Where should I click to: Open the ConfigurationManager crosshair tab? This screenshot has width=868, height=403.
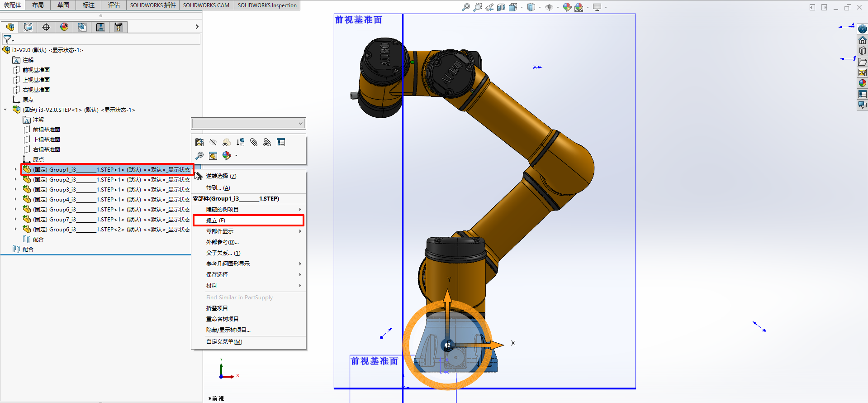(46, 27)
